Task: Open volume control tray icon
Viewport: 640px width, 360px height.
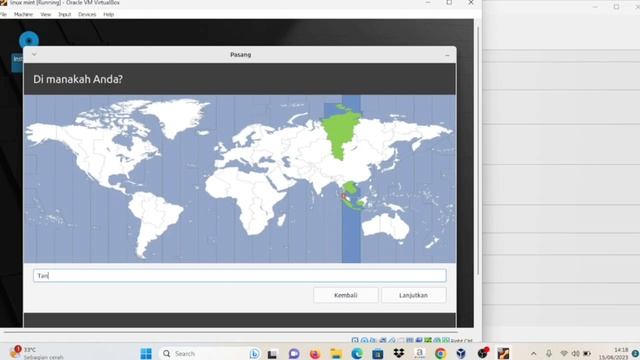Action: pyautogui.click(x=576, y=353)
